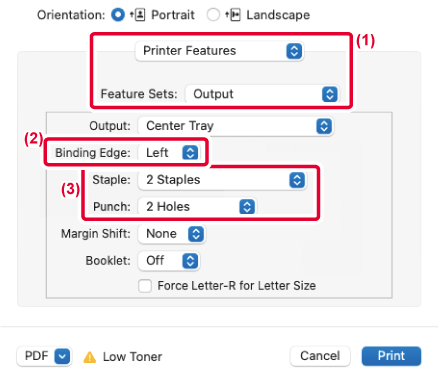Click the Booklet Off arrows icon

pos(190,261)
